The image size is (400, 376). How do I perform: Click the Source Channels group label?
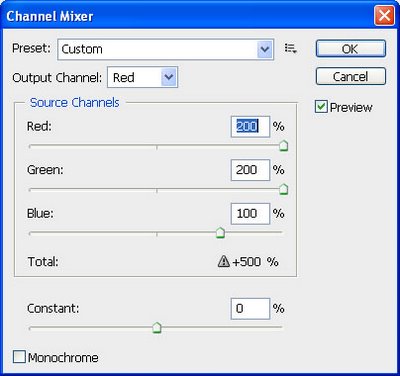74,103
